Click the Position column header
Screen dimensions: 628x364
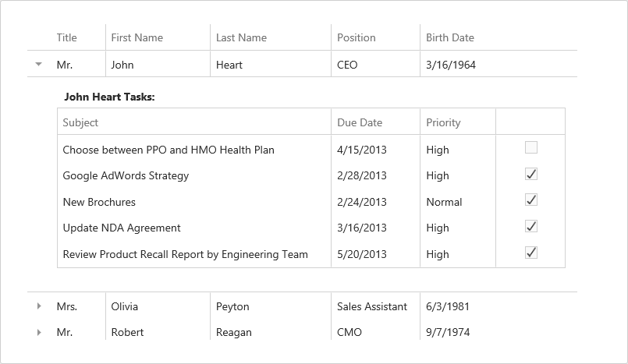(356, 37)
